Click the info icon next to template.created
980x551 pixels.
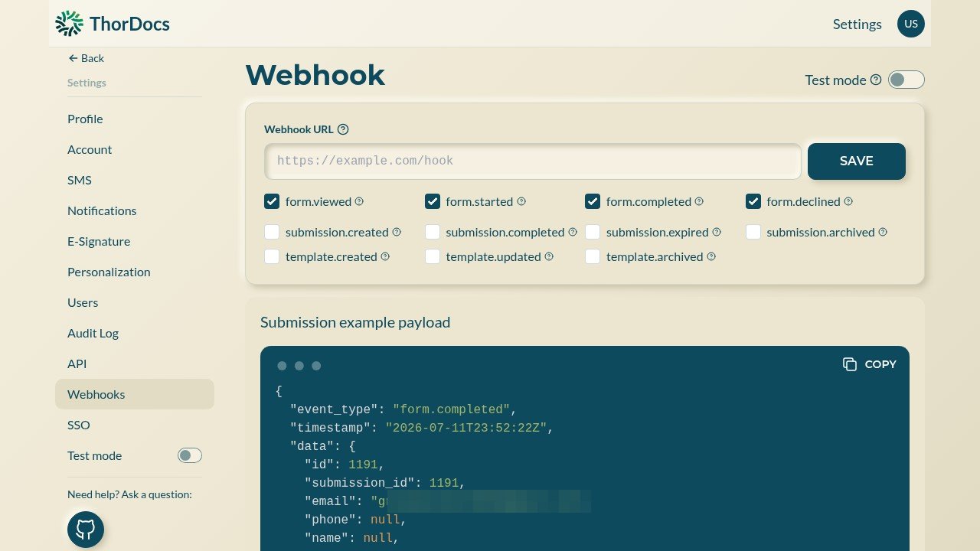pyautogui.click(x=385, y=256)
